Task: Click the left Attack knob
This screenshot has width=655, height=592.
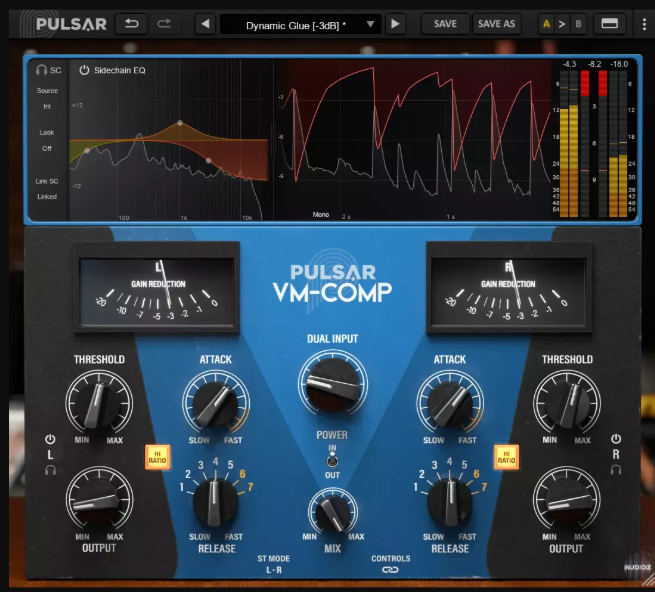Action: pyautogui.click(x=216, y=404)
